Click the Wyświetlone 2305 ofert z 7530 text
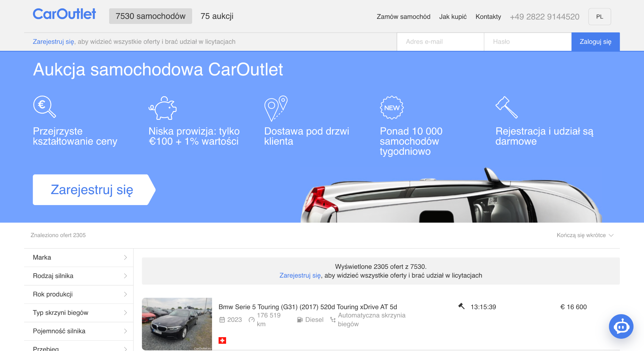Image resolution: width=644 pixels, height=351 pixels. pos(381,267)
